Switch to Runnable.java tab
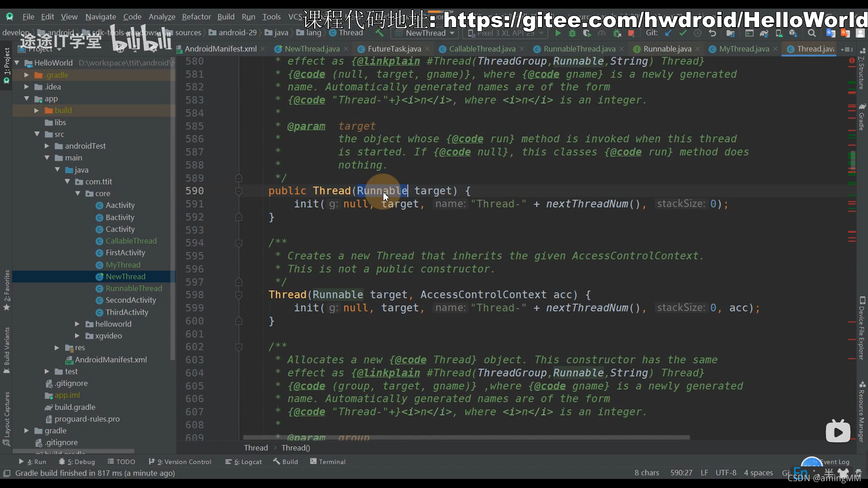 [x=667, y=49]
